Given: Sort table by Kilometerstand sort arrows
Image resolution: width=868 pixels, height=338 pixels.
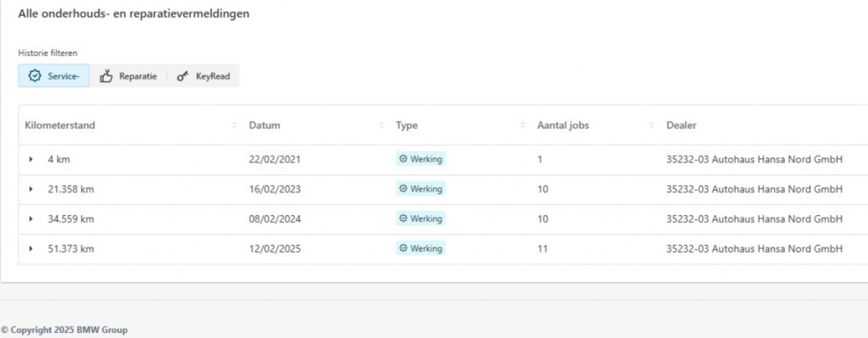Looking at the screenshot, I should point(234,125).
